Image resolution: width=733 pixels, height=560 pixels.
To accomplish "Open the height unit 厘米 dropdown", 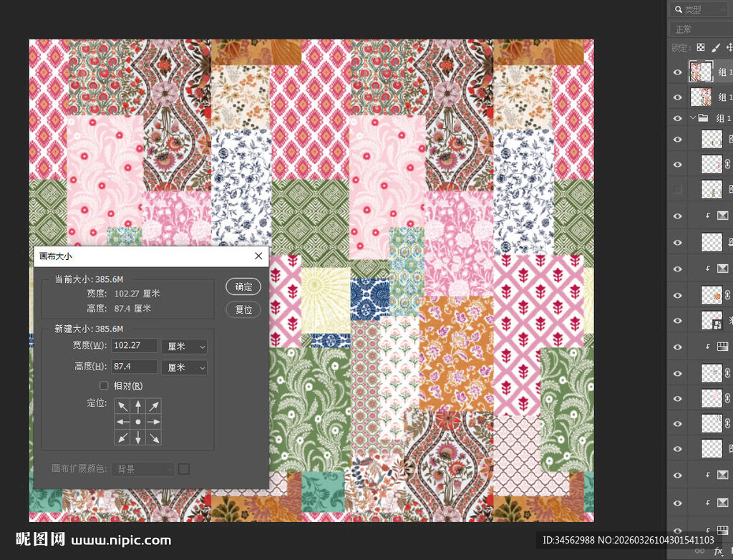I will [x=185, y=367].
